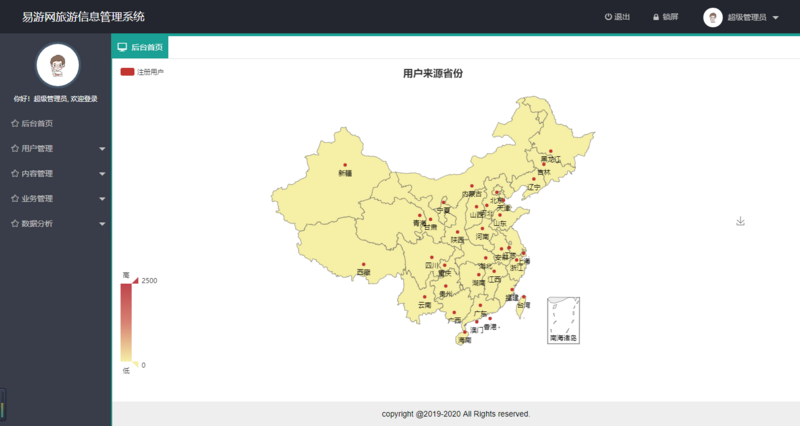Click the visual map low handle 0
The height and width of the screenshot is (426, 800).
[x=136, y=364]
